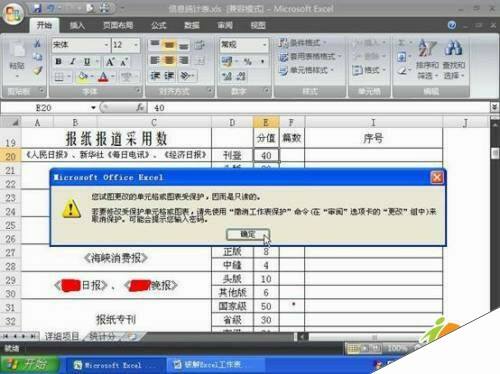Click the Cut scissors icon
500x374 pixels.
coord(37,44)
